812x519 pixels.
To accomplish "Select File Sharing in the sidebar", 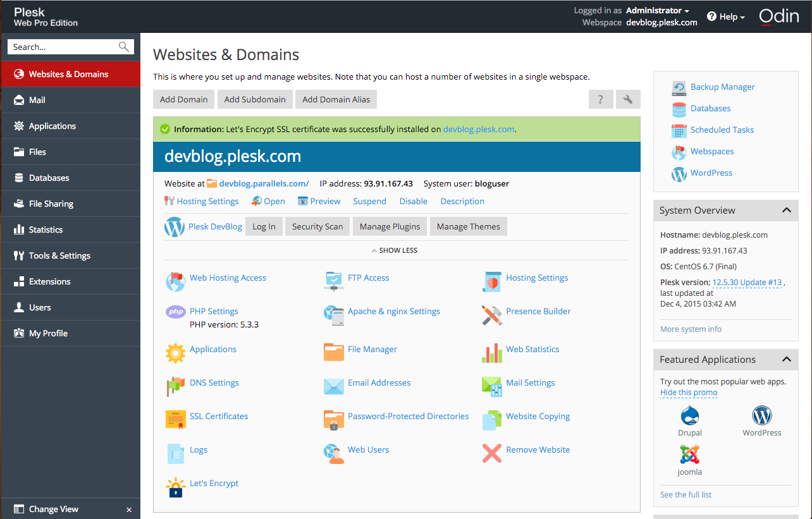I will tap(70, 204).
